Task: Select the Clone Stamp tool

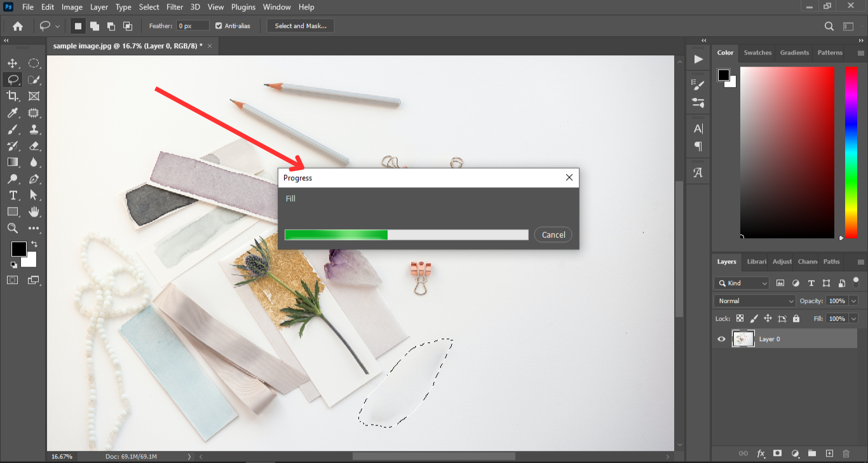Action: click(x=34, y=130)
